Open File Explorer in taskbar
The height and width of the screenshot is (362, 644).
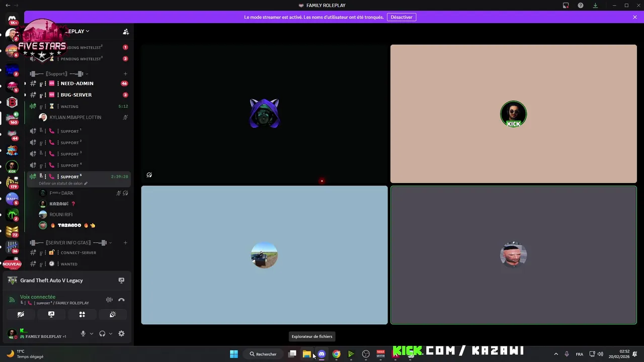pos(307,354)
